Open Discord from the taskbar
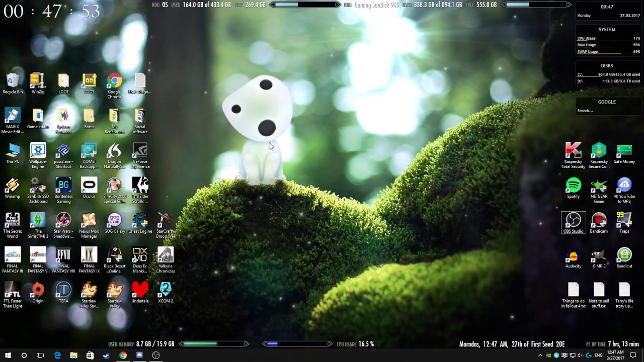Image resolution: width=644 pixels, height=362 pixels. coord(139,355)
